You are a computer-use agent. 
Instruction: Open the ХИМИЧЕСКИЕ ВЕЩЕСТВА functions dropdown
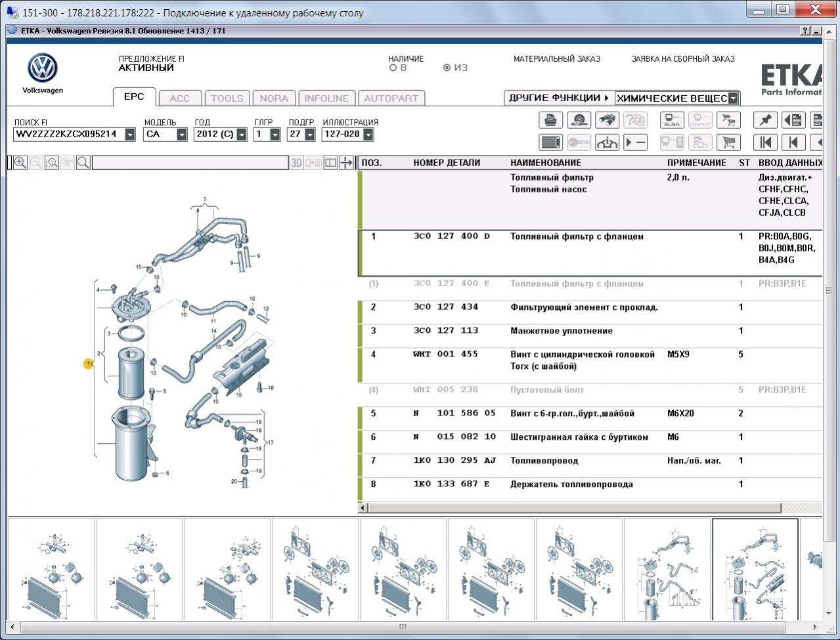pyautogui.click(x=733, y=98)
